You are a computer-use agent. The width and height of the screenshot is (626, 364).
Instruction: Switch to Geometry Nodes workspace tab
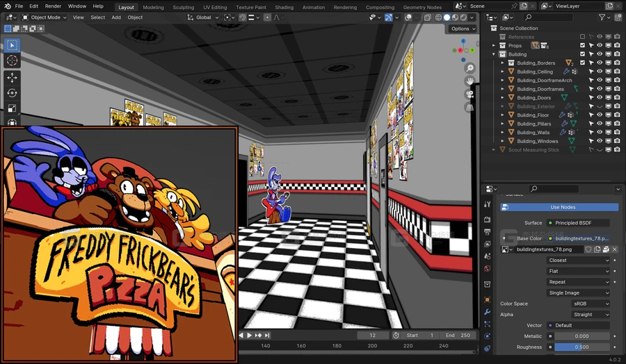click(422, 7)
